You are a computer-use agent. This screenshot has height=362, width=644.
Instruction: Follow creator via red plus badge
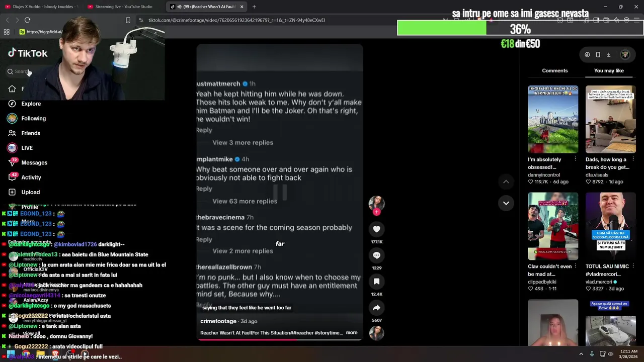[376, 212]
